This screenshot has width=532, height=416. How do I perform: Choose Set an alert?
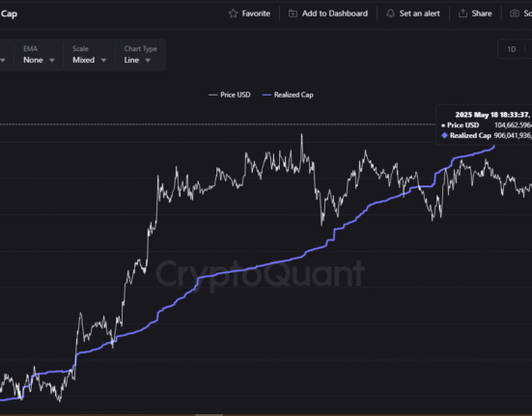tap(413, 14)
